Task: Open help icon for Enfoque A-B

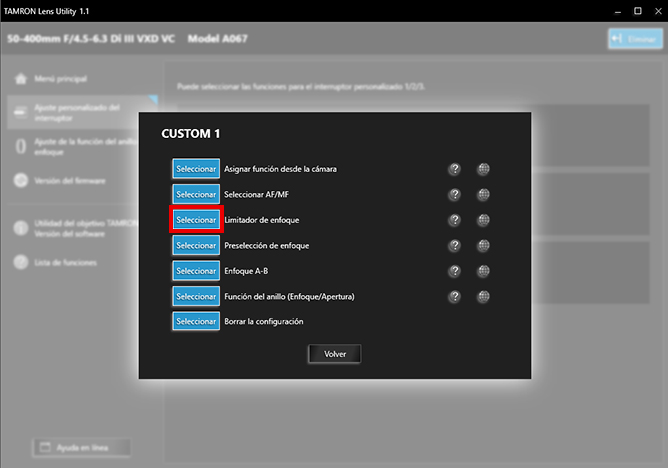Action: tap(455, 271)
